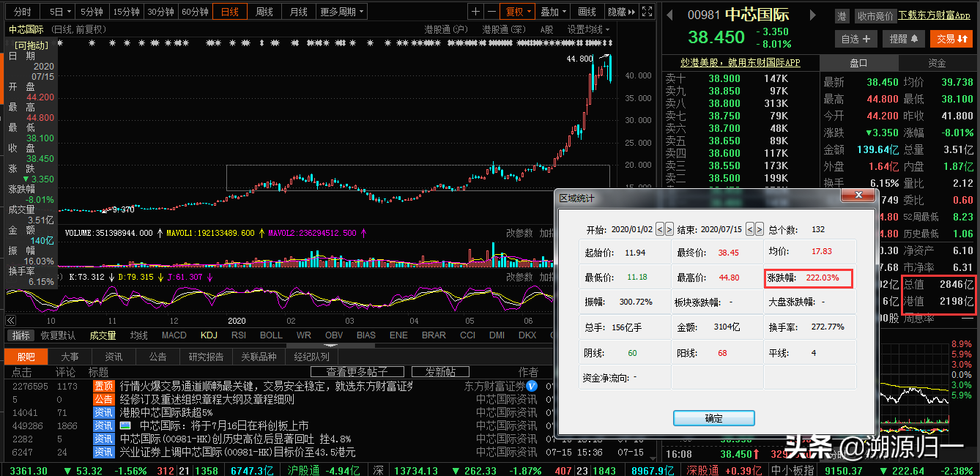
Task: Select RSI indicator
Action: click(x=239, y=335)
